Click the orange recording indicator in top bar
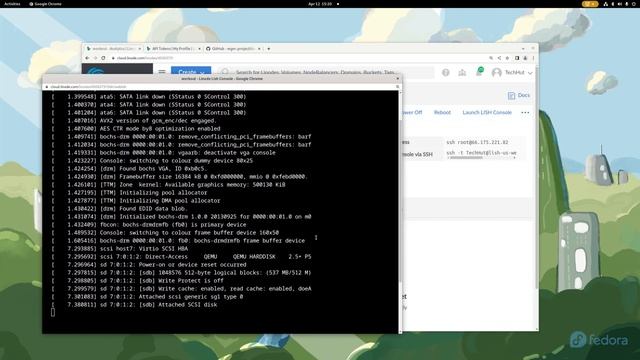640x360 pixels. [590, 4]
